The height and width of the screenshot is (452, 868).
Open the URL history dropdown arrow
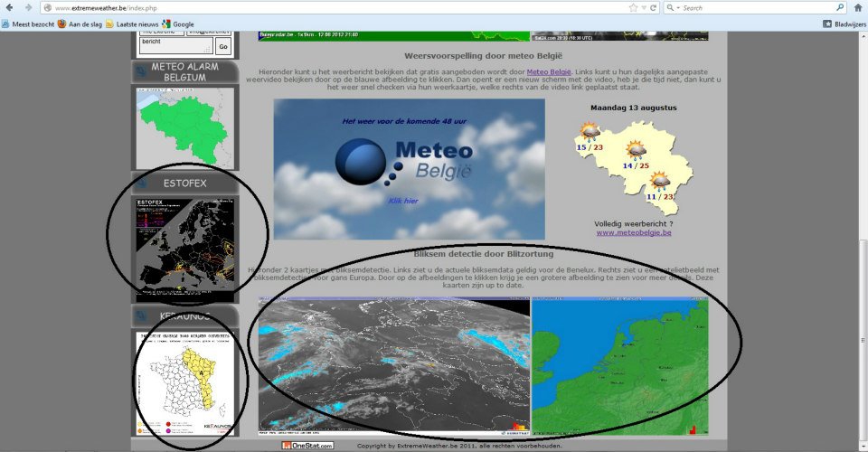pyautogui.click(x=644, y=8)
